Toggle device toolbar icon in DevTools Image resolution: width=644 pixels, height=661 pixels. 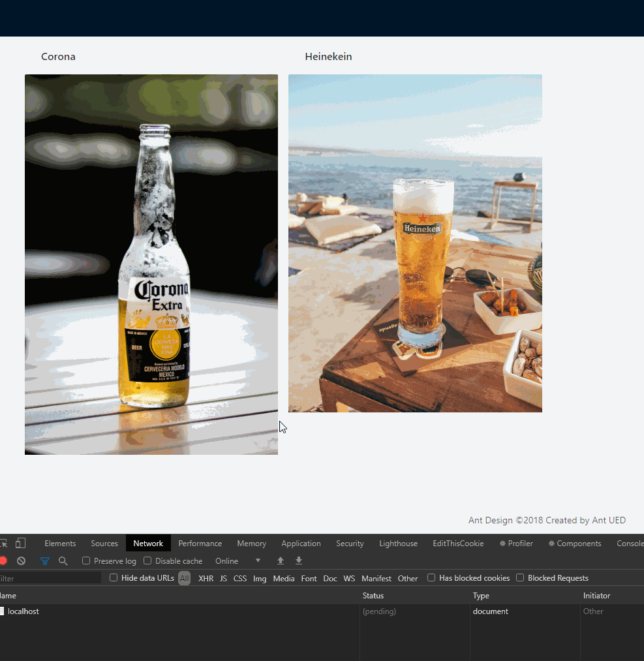20,543
